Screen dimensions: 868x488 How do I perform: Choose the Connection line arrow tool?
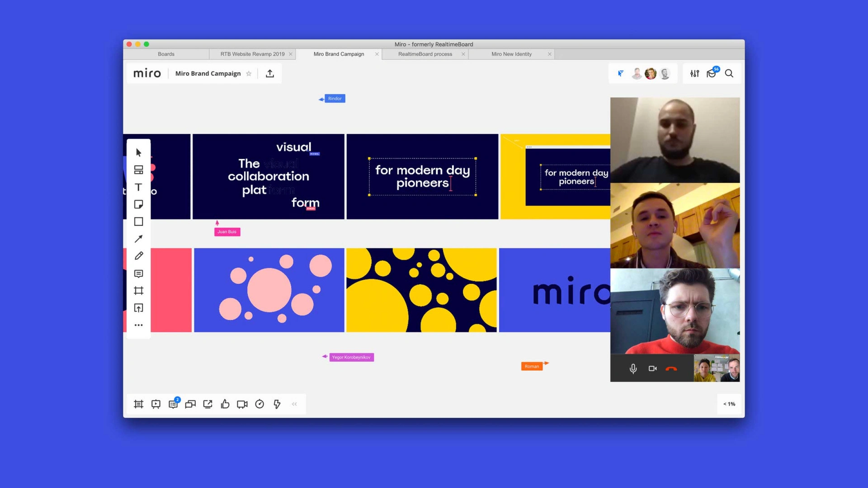[138, 239]
